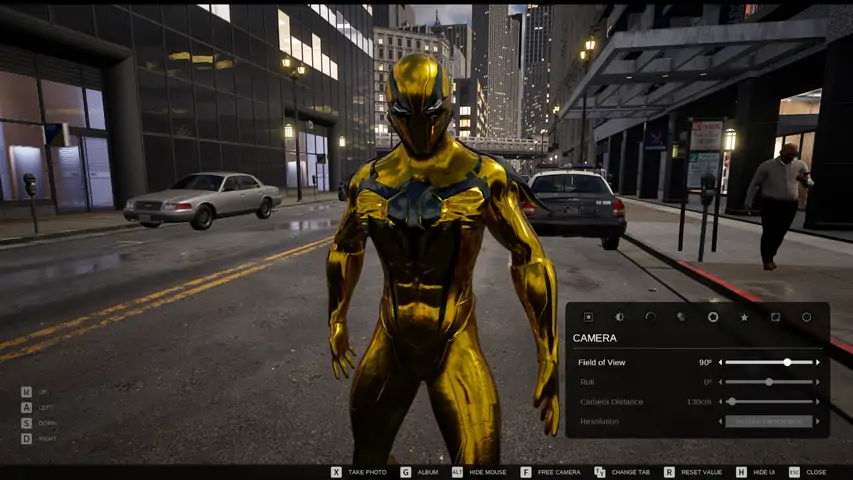Open the frame square tab icon

coord(775,317)
